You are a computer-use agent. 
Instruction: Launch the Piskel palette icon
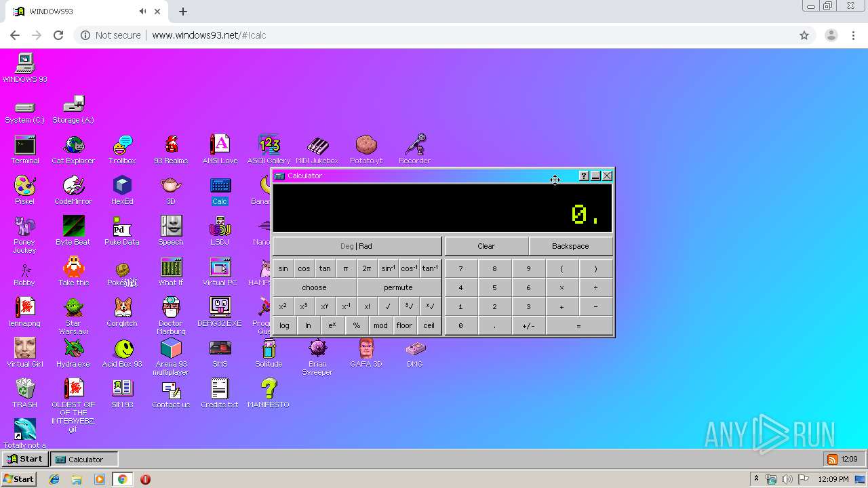tap(24, 190)
